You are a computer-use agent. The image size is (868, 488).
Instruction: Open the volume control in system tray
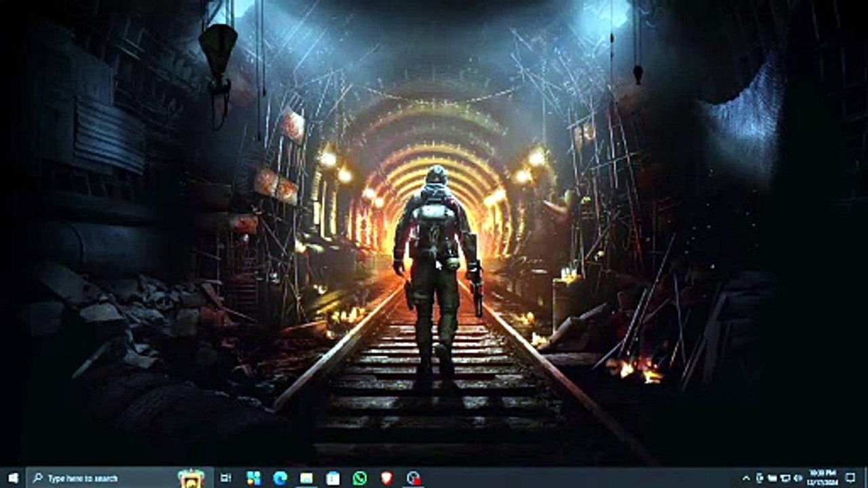click(798, 478)
